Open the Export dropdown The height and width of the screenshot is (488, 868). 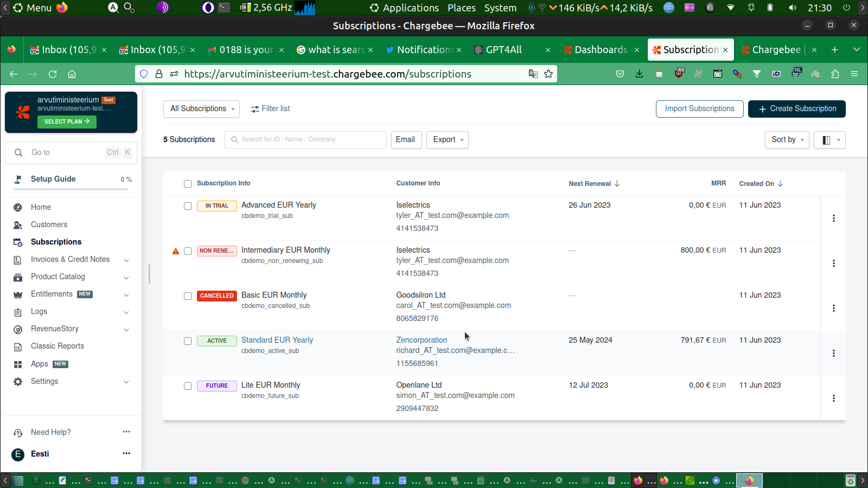tap(448, 140)
